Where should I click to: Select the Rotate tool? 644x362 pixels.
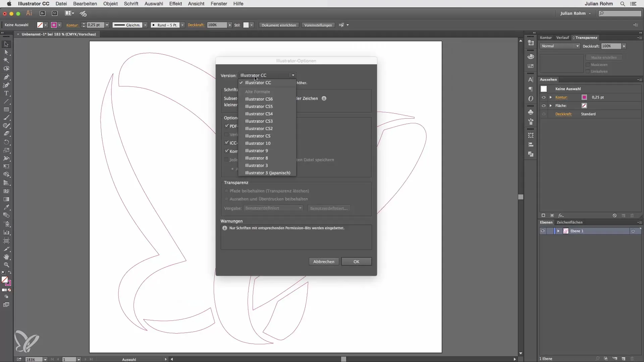click(6, 142)
